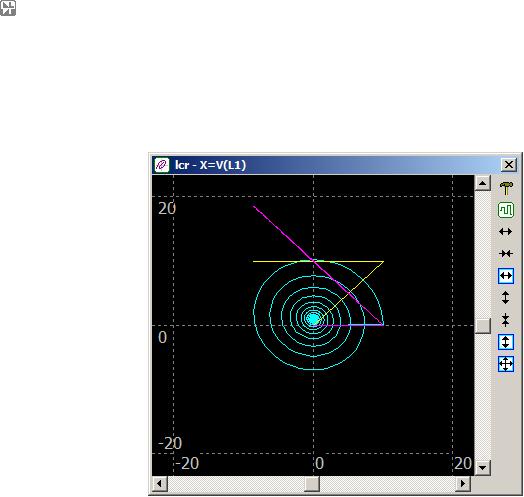Toggle the boxed vertical auto-fit button
The width and height of the screenshot is (524, 497).
(506, 342)
